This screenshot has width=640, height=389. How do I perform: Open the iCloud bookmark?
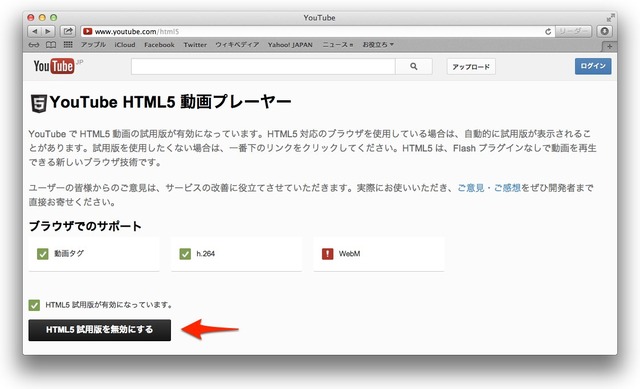tap(125, 44)
